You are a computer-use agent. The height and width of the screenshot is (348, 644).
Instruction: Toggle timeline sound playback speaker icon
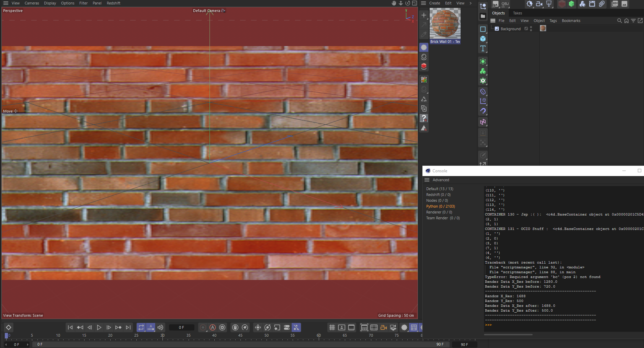coord(160,327)
